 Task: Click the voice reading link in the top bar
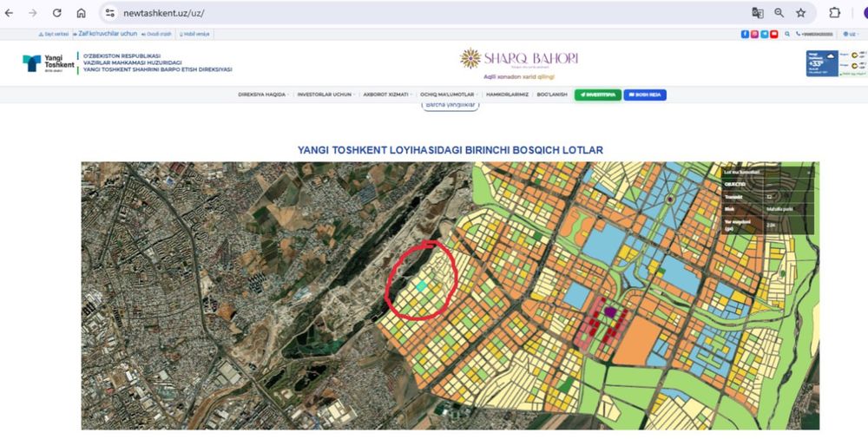click(156, 35)
